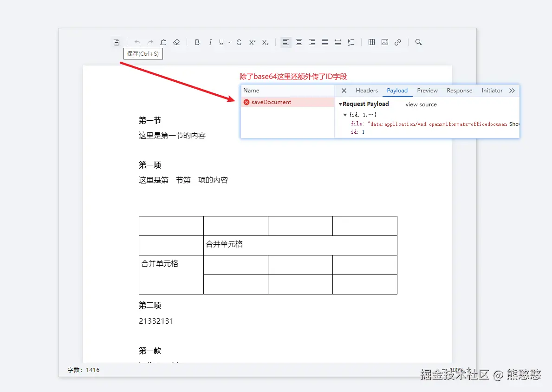Image resolution: width=552 pixels, height=392 pixels.
Task: Switch to the Payload tab
Action: tap(397, 91)
